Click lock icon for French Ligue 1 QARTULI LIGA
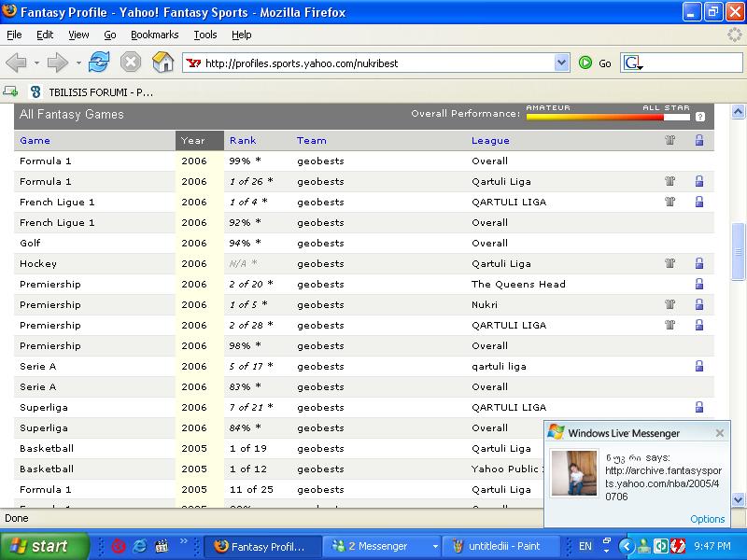This screenshot has width=747, height=560. click(699, 202)
